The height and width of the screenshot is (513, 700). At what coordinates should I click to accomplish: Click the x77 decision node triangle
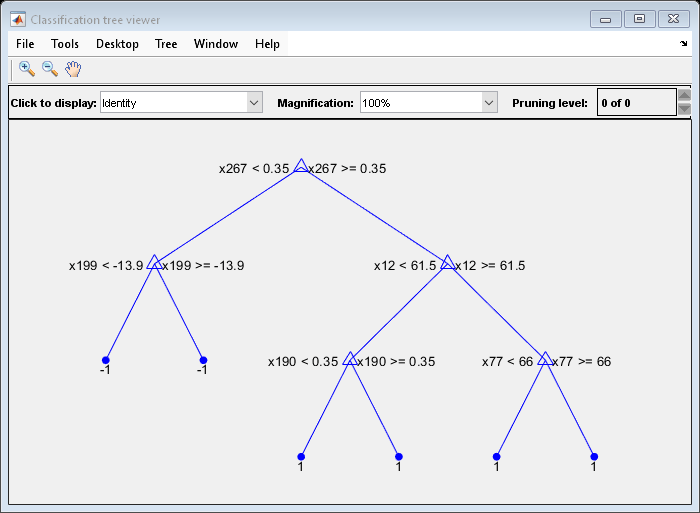click(x=545, y=359)
